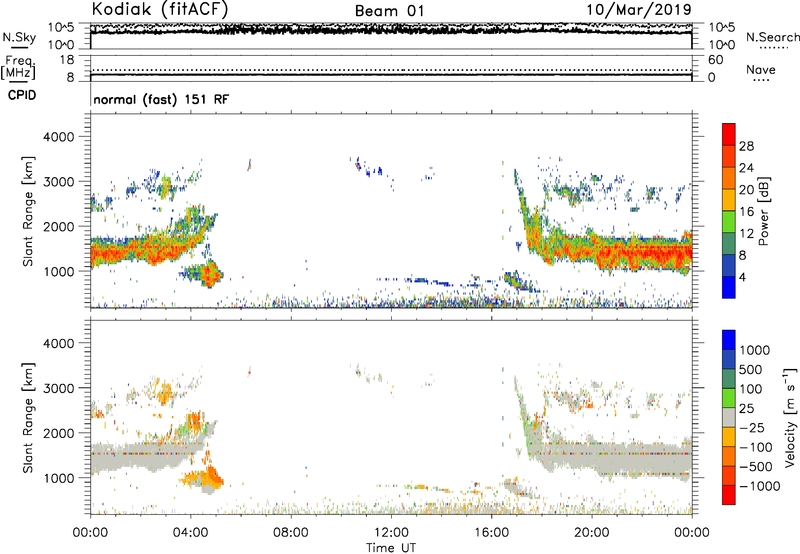Click the '16:00' time tick label

coord(491,533)
